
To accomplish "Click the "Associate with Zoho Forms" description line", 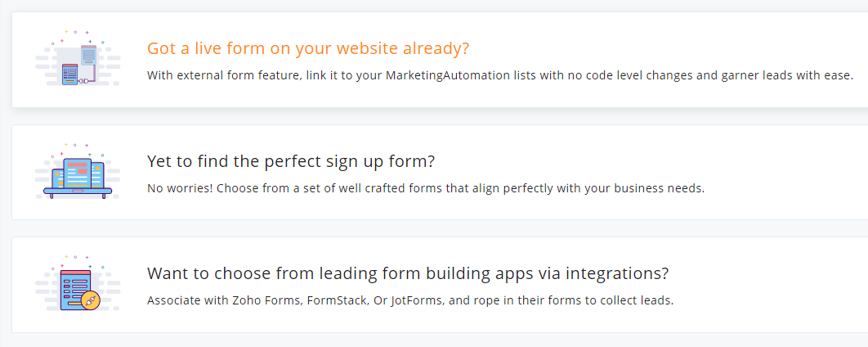I will point(409,300).
